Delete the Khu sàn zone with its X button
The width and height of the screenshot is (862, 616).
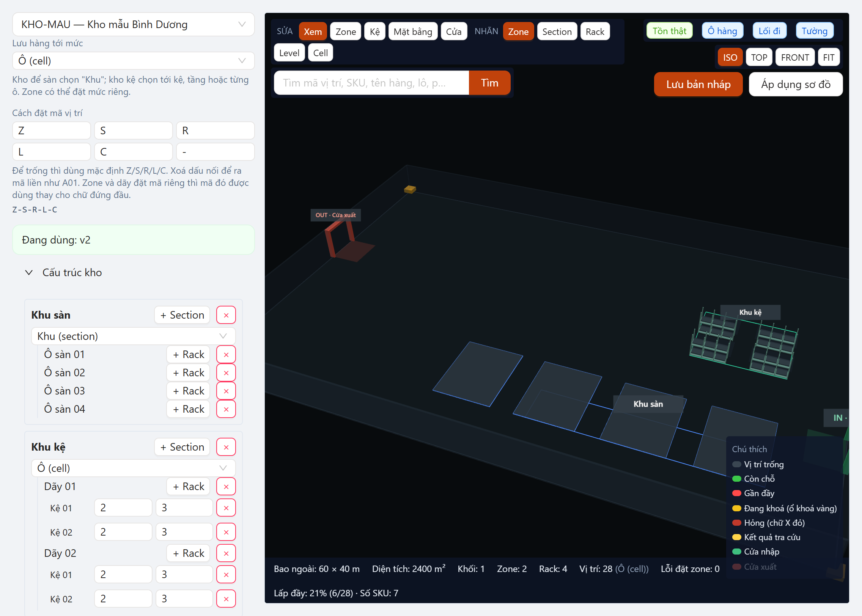tap(226, 315)
